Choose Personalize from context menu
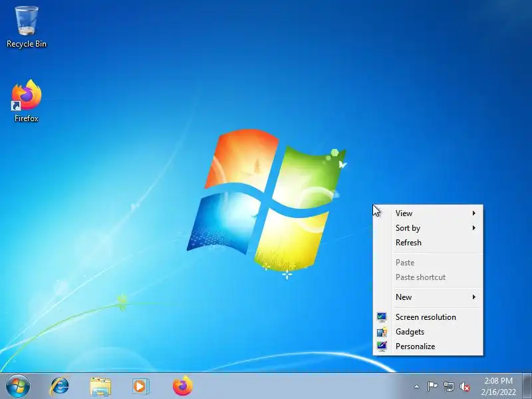Viewport: 532px width, 399px height. [428, 346]
